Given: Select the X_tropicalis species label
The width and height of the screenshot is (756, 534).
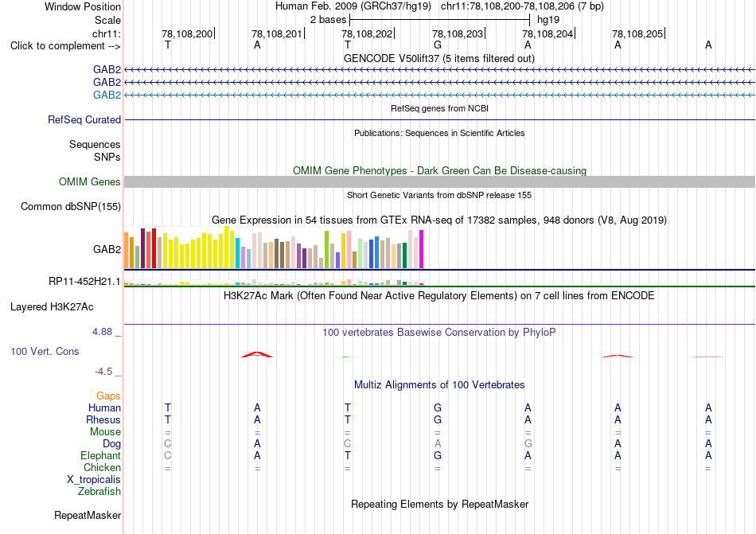Looking at the screenshot, I should [94, 480].
